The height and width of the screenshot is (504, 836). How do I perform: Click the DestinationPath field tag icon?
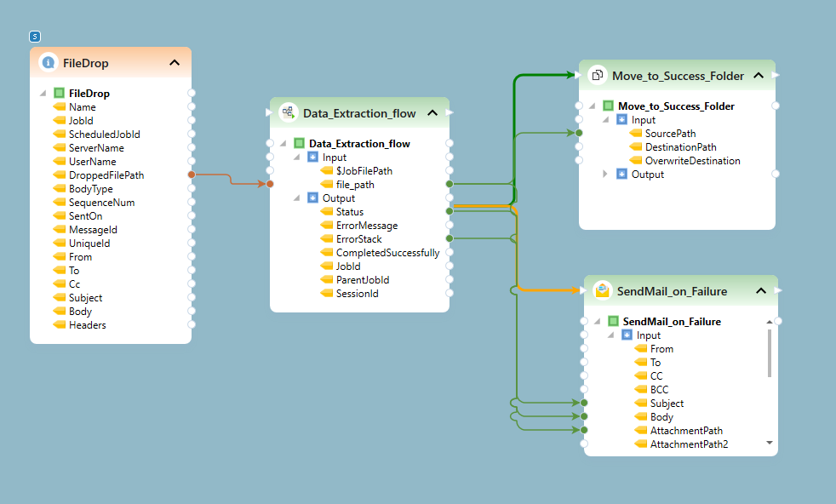tap(636, 146)
